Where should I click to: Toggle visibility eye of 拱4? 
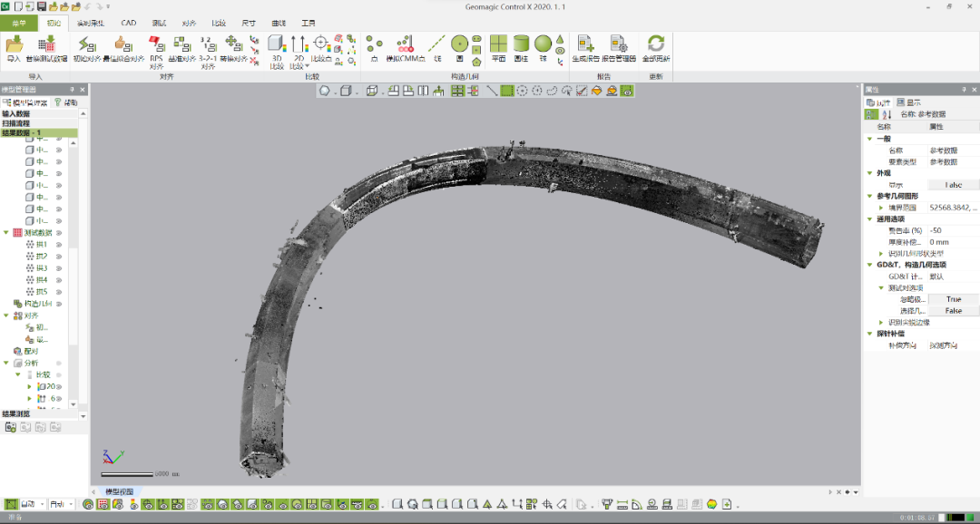coord(59,280)
